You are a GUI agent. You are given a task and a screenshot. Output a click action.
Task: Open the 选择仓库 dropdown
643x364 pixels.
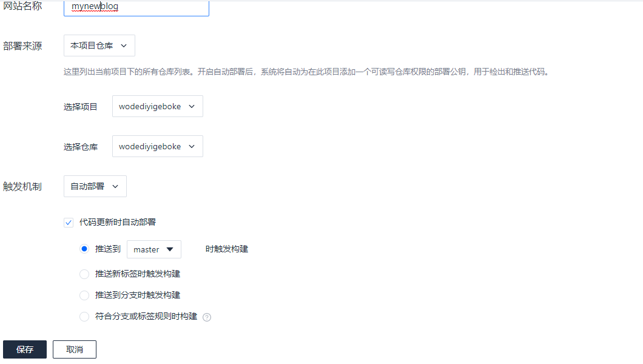(x=158, y=146)
